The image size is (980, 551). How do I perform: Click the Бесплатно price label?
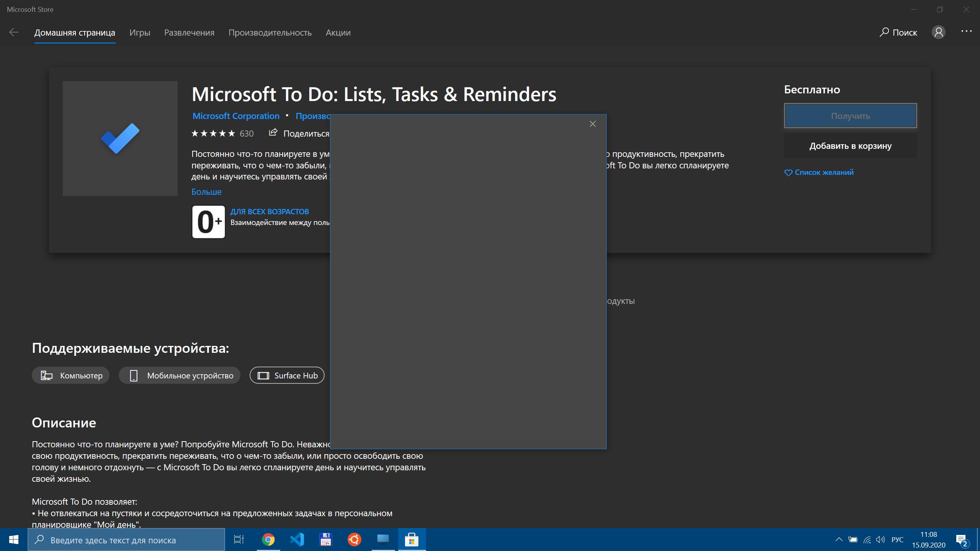tap(812, 90)
